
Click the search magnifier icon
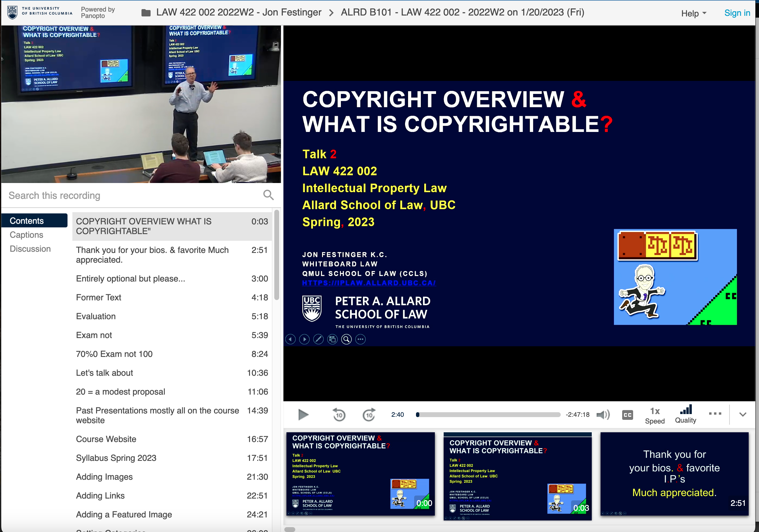pyautogui.click(x=269, y=195)
